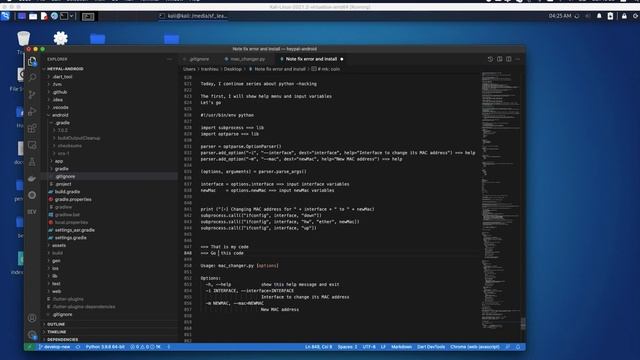Open the Source Control view

pyautogui.click(x=32, y=95)
